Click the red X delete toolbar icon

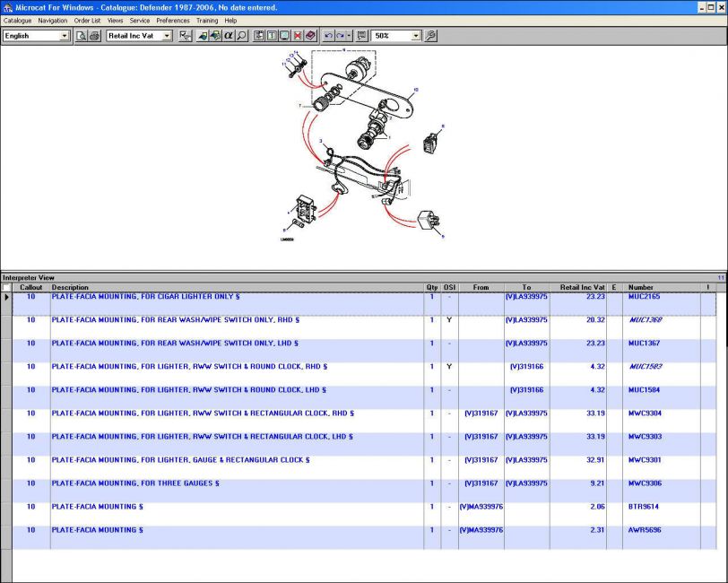pos(298,36)
